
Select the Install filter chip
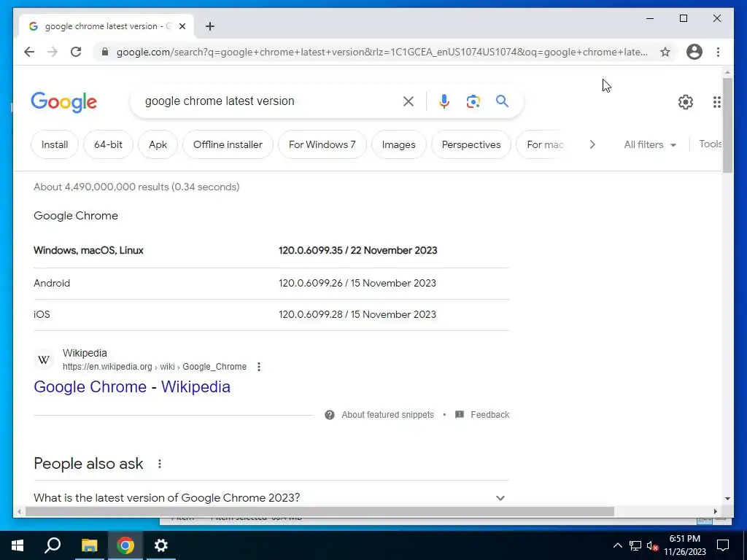pos(54,144)
